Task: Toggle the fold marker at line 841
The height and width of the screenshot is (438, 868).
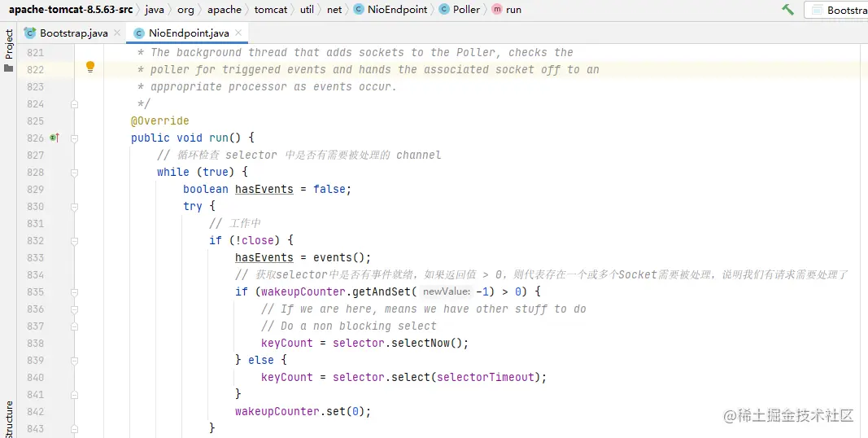Action: (x=74, y=395)
